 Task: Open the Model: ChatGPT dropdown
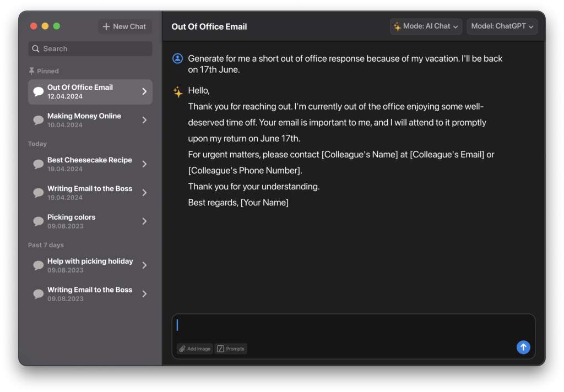(x=502, y=26)
